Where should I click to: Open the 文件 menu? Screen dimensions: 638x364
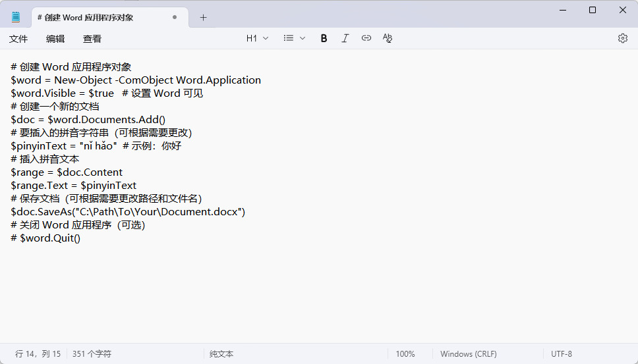18,39
